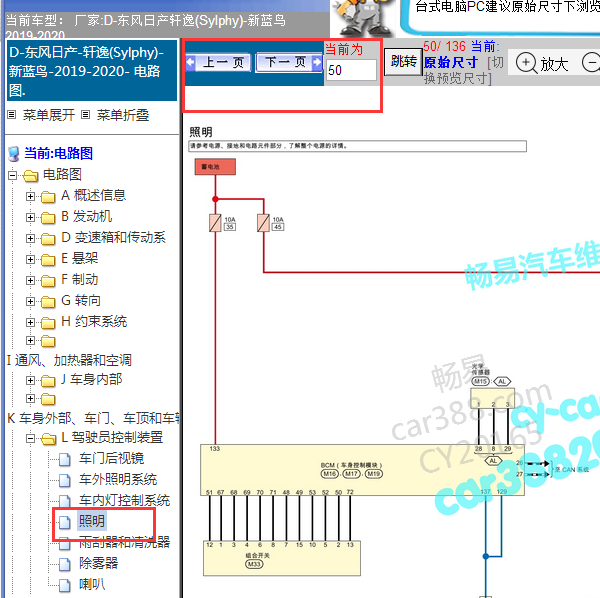
Task: Click the 除雾器 page icon
Action: click(x=65, y=564)
